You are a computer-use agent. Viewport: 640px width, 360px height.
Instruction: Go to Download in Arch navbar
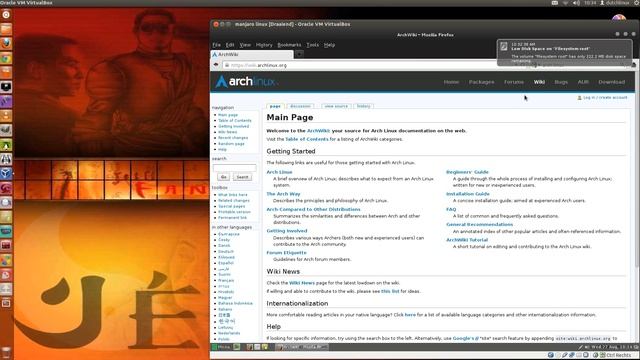(611, 82)
